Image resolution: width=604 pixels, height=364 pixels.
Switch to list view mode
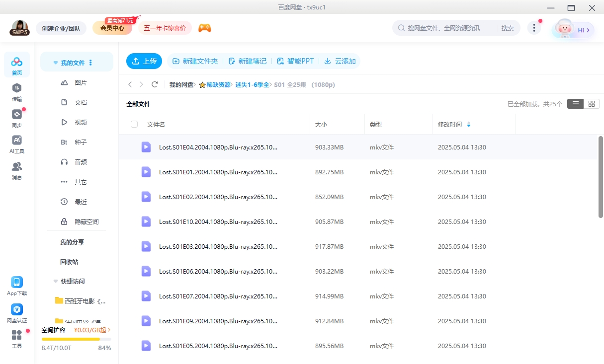tap(576, 104)
